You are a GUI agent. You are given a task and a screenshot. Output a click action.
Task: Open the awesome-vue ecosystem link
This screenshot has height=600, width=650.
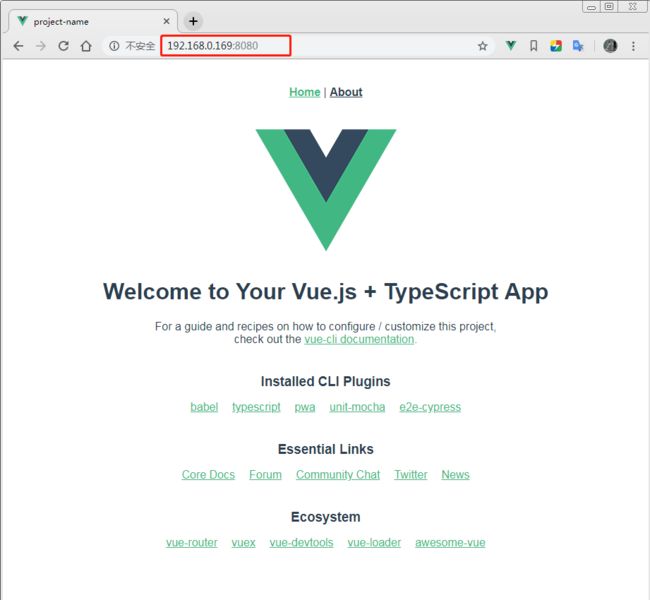(450, 543)
